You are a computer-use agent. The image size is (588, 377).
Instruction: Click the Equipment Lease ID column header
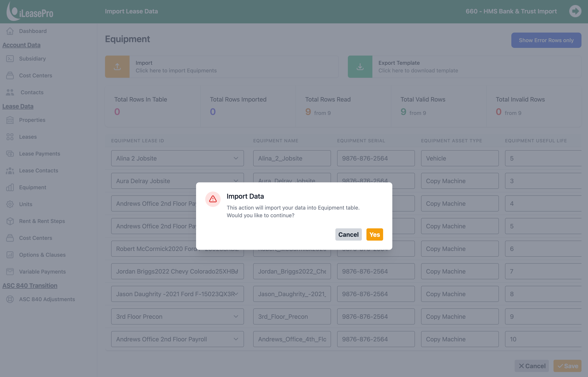138,141
